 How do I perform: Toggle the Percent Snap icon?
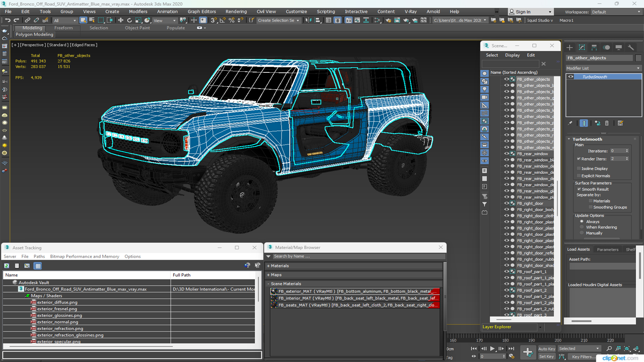tap(231, 20)
